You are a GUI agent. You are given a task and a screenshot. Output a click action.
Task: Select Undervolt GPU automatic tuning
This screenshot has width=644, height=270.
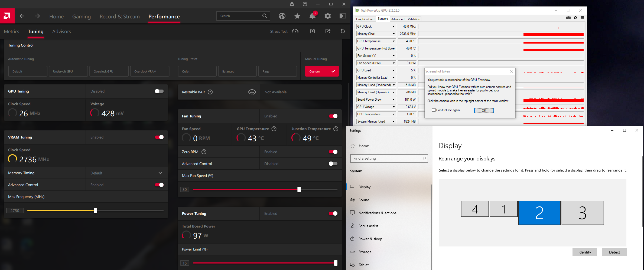(x=68, y=71)
